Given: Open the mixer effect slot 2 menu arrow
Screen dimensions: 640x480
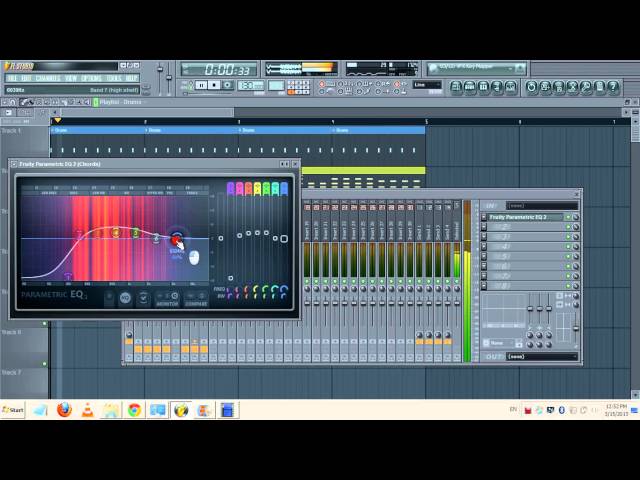Looking at the screenshot, I should click(x=484, y=227).
